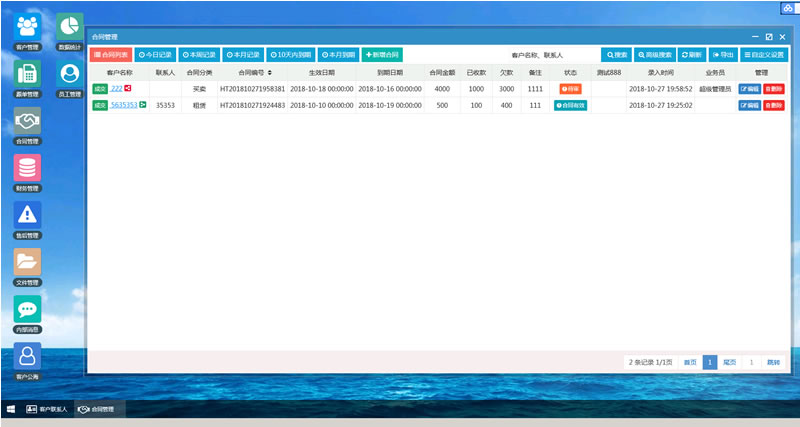Launch the 员工管理 desktop icon
The width and height of the screenshot is (800, 427).
[x=69, y=75]
